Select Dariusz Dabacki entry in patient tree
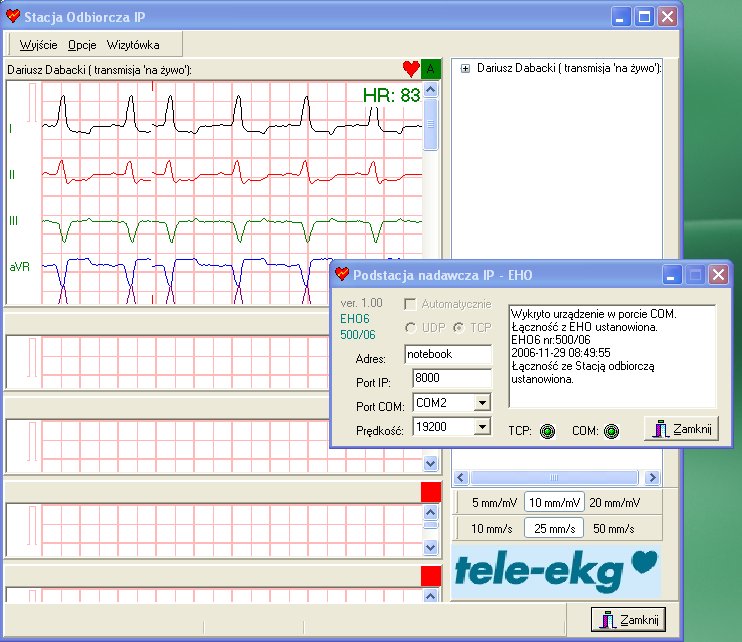The image size is (742, 642). tap(569, 68)
